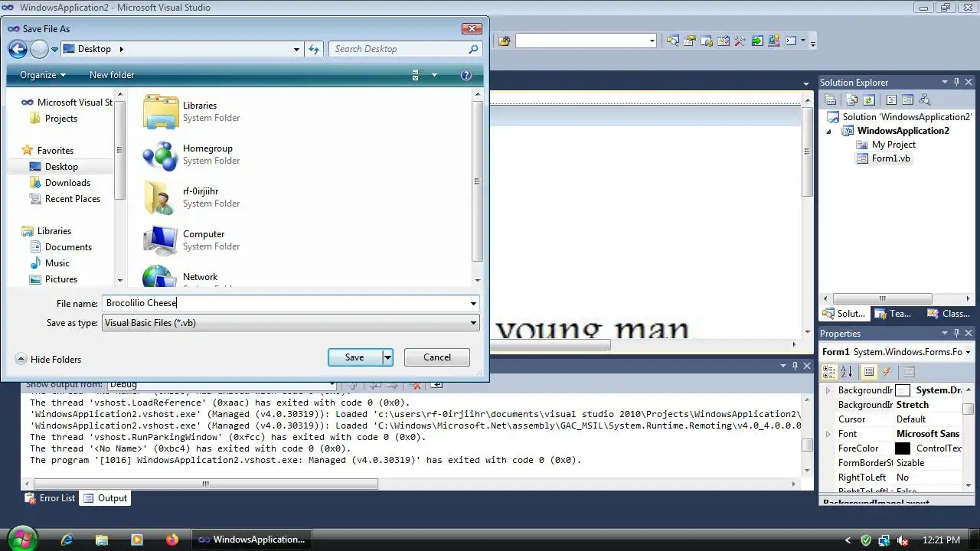Open the File name history dropdown
This screenshot has width=980, height=551.
point(473,303)
